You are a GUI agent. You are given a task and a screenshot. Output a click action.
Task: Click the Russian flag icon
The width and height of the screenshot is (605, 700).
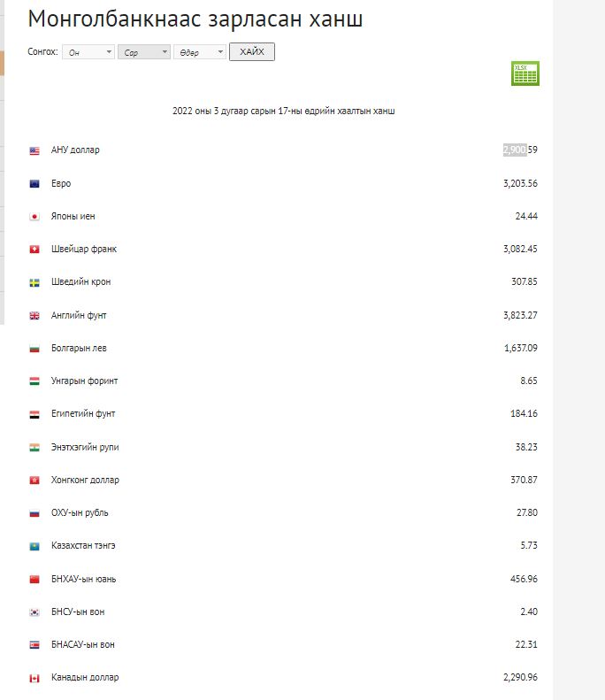click(x=34, y=513)
